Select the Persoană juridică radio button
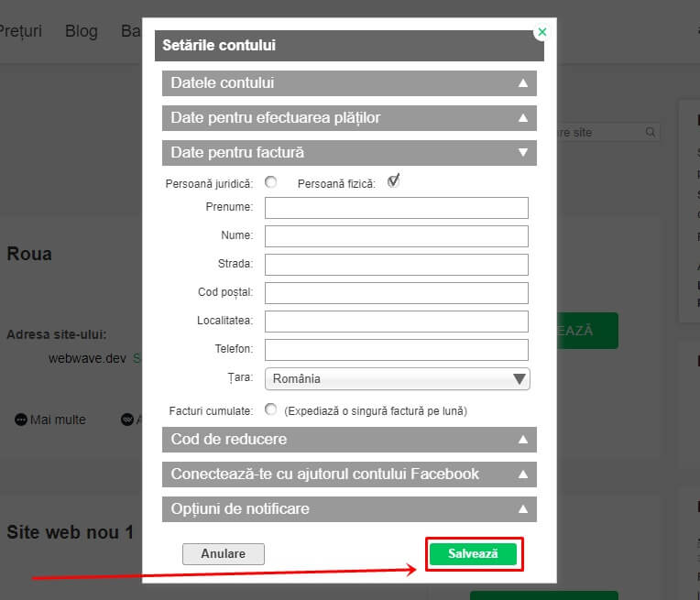 [271, 182]
